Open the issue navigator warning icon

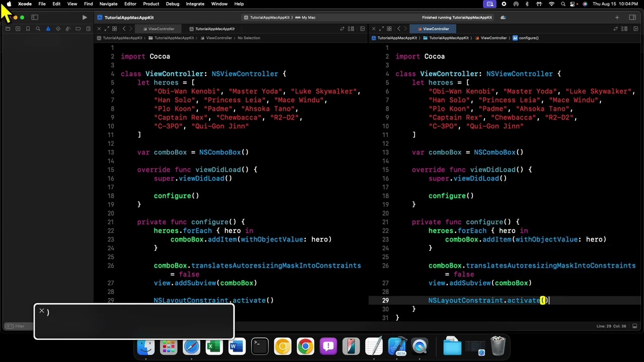(x=48, y=29)
